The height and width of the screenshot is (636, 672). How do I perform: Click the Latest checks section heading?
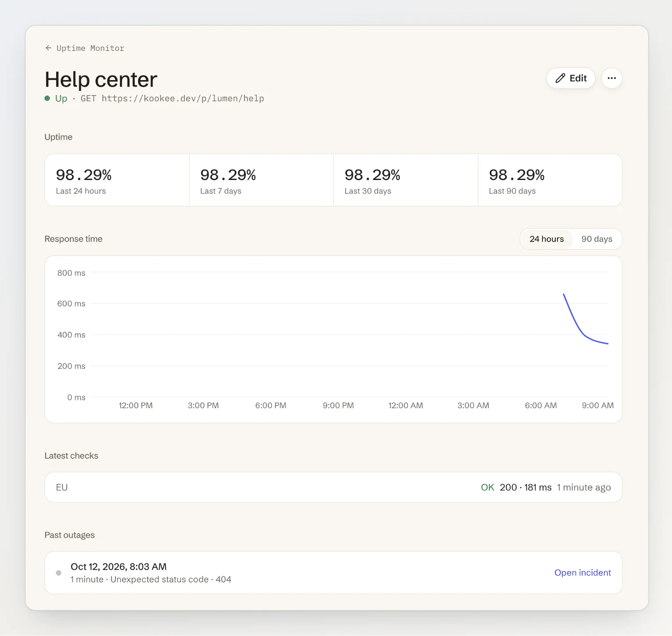click(x=71, y=456)
